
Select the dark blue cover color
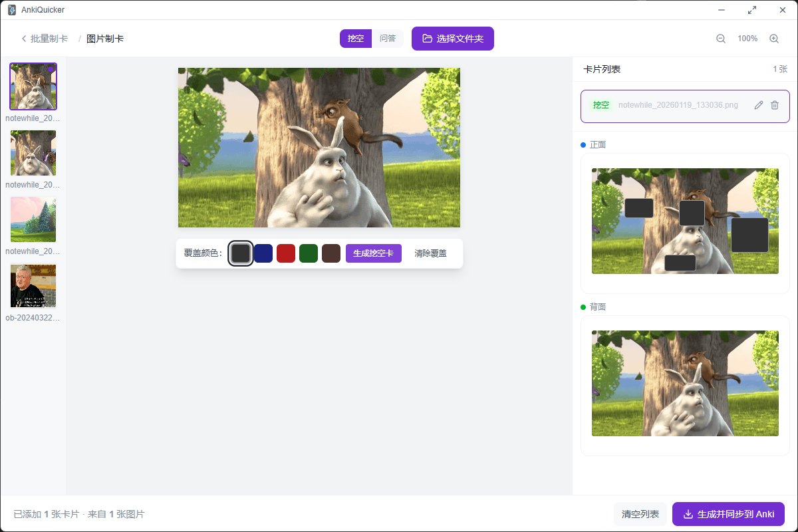click(x=263, y=253)
